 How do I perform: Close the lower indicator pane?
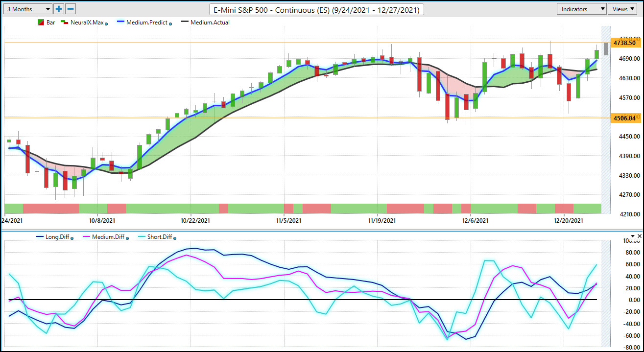tap(639, 236)
